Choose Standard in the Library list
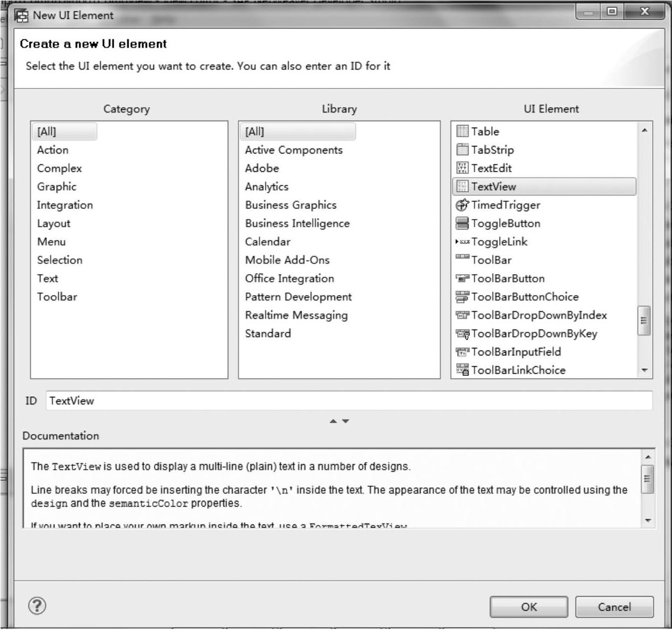The height and width of the screenshot is (636, 672). coord(268,333)
